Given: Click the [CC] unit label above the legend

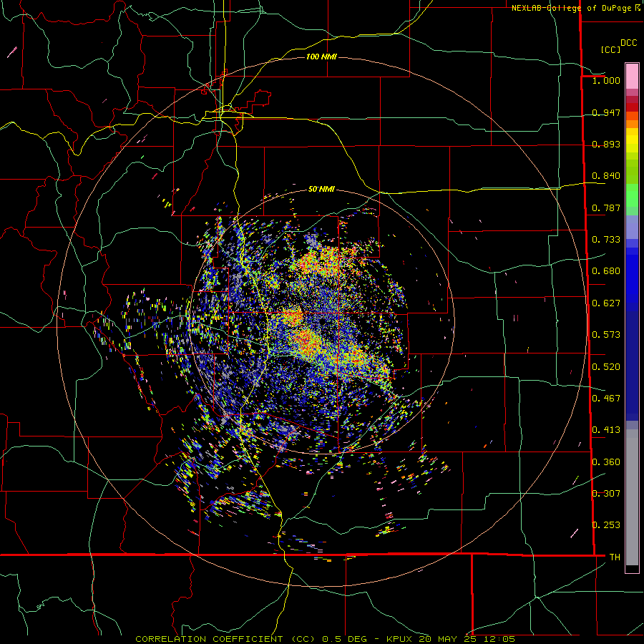Looking at the screenshot, I should coord(610,49).
